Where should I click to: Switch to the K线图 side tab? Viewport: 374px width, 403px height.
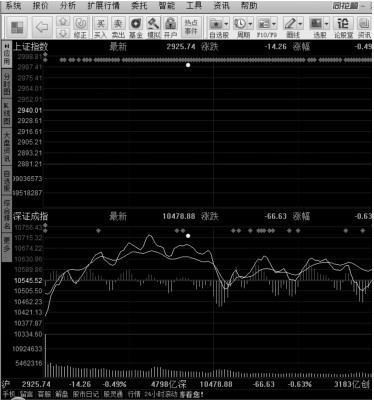pos(7,113)
